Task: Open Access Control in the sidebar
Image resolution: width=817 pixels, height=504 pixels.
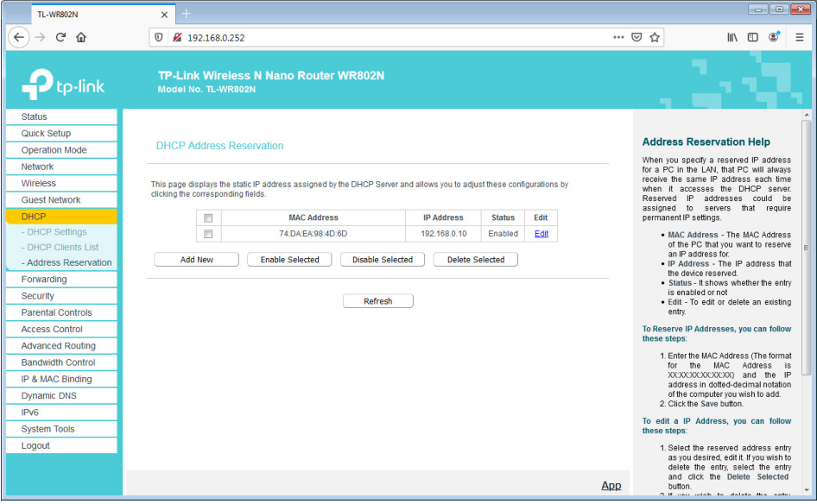Action: tap(61, 329)
